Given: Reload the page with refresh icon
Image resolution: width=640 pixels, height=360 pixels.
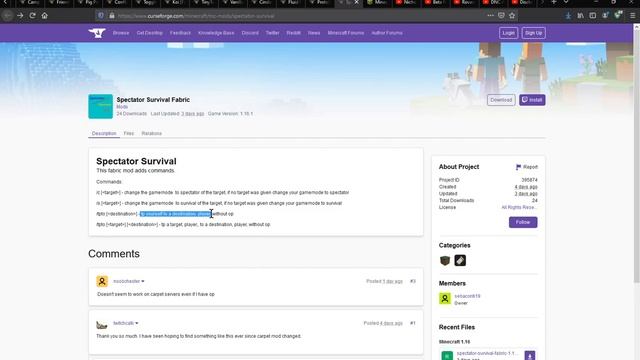Looking at the screenshot, I should click(32, 16).
